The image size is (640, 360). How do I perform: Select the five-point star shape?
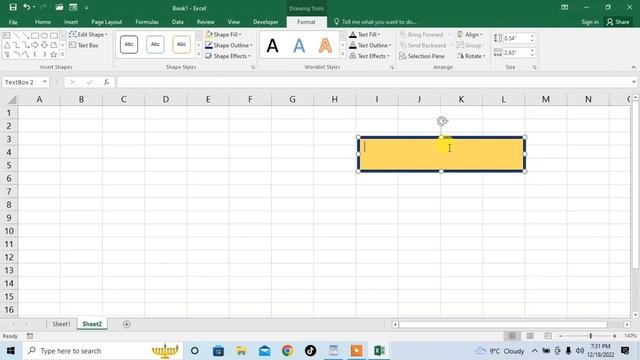53,54
